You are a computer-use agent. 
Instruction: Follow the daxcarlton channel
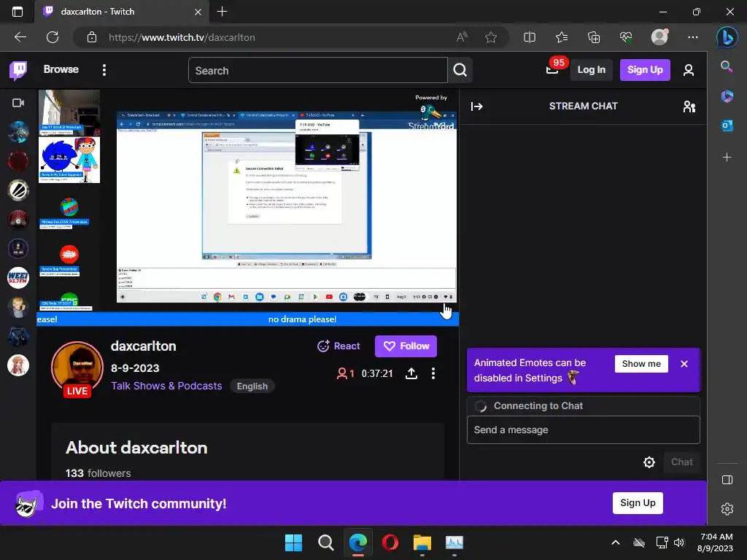point(406,346)
